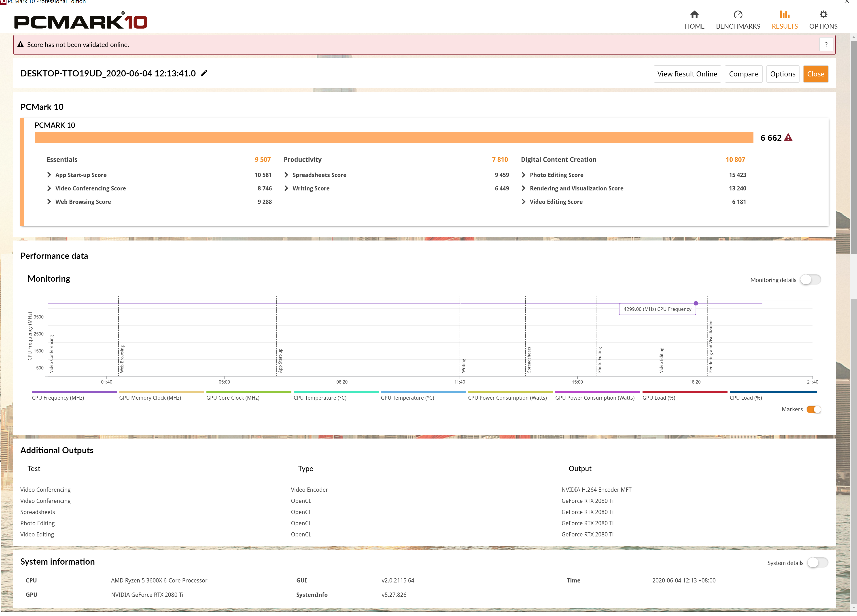The width and height of the screenshot is (857, 616).
Task: Click the App Start-up marker line on chart
Action: 277,336
